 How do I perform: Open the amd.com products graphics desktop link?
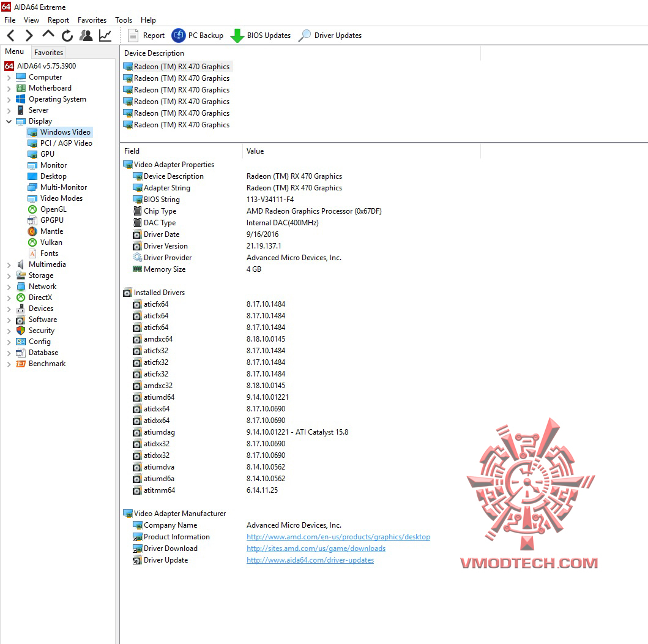(x=338, y=537)
